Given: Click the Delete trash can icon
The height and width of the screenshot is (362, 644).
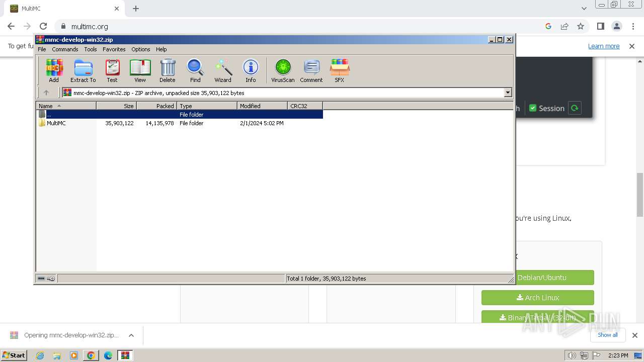Looking at the screenshot, I should 168,70.
